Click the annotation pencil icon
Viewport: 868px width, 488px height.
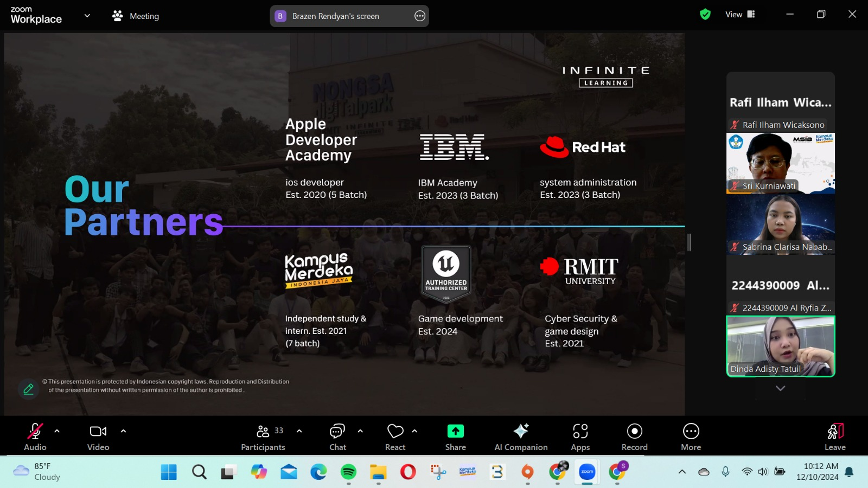29,389
